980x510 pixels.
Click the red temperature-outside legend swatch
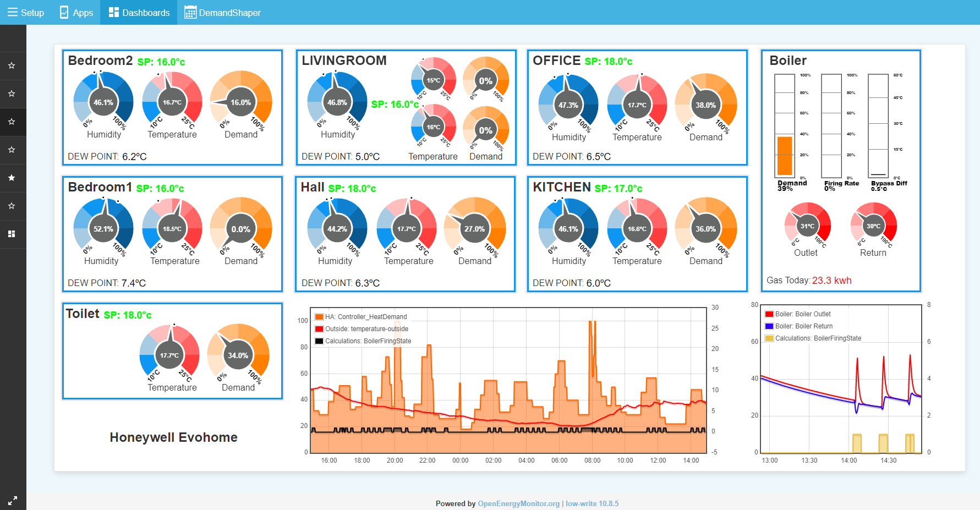point(319,329)
